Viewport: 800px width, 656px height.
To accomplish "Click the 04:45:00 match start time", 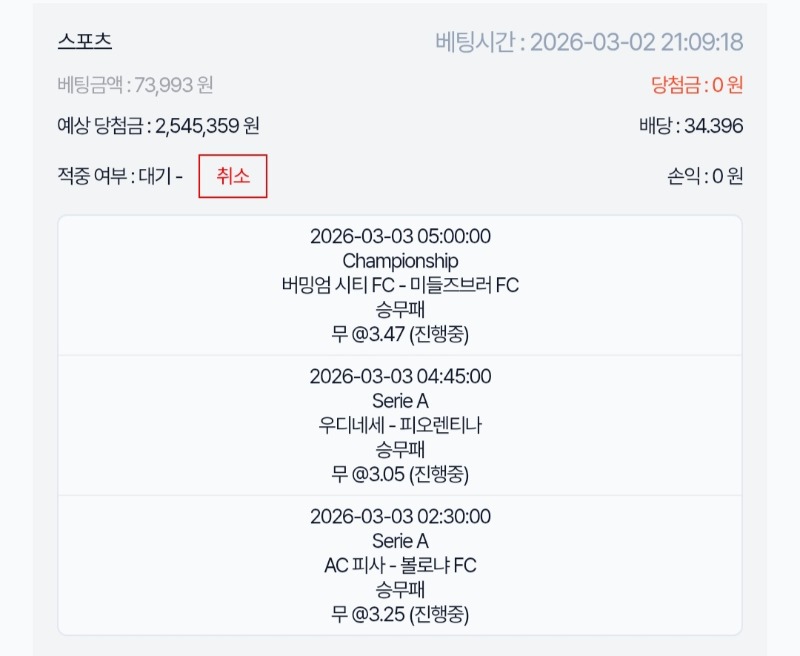I will click(x=400, y=377).
